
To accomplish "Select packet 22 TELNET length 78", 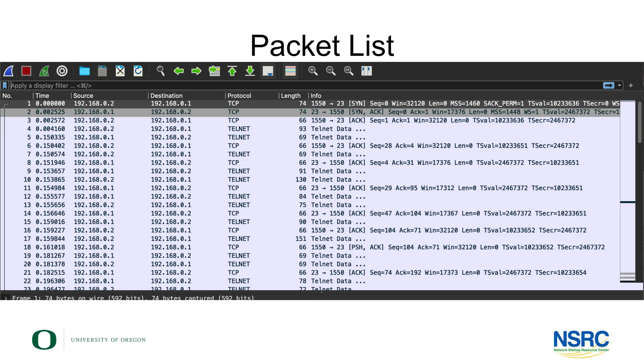I will point(310,281).
